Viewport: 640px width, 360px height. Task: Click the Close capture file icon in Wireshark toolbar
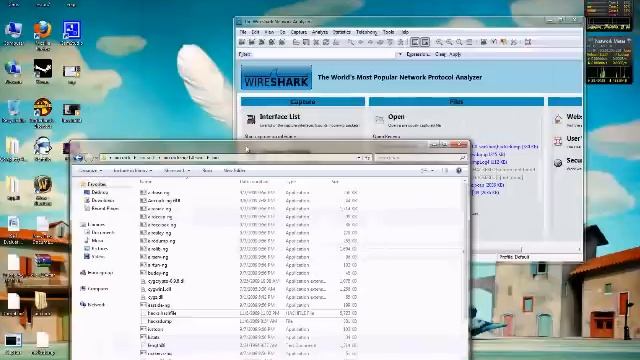[x=316, y=42]
